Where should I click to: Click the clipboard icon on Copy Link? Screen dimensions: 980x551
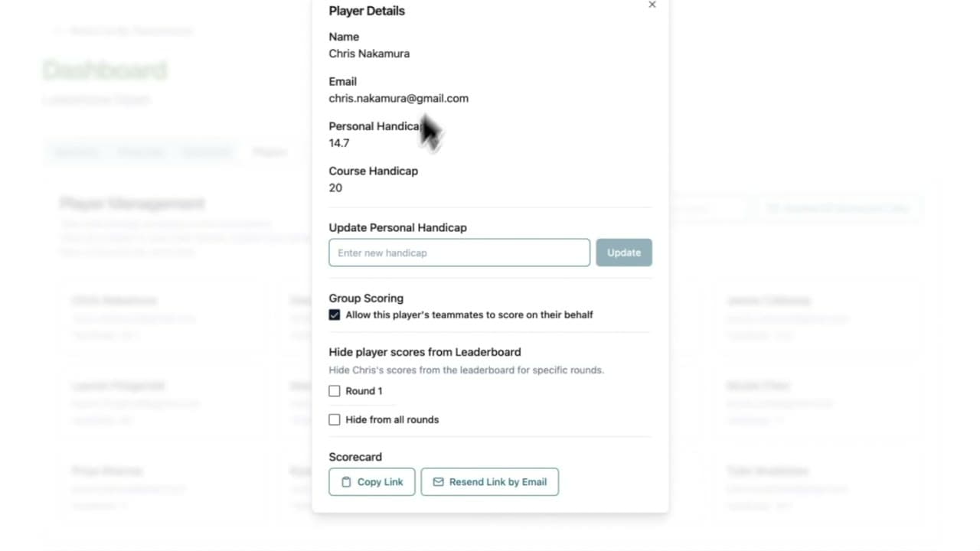(346, 482)
